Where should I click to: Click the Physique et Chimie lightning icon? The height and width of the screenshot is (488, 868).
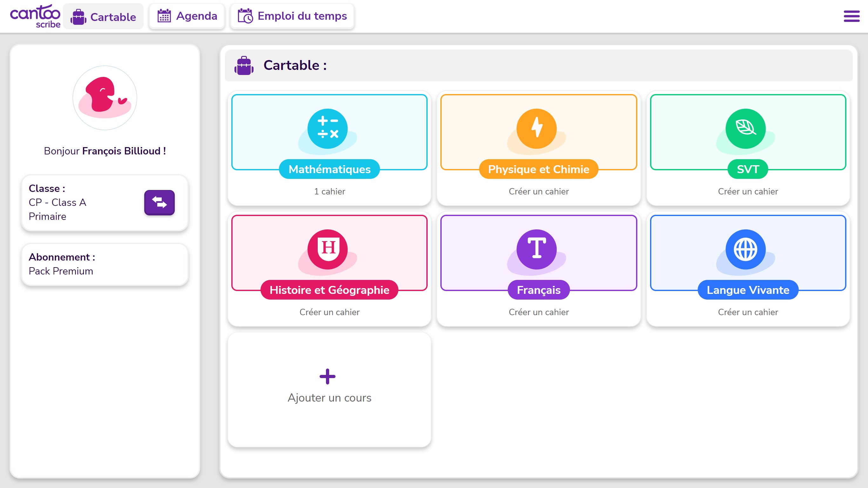point(536,129)
